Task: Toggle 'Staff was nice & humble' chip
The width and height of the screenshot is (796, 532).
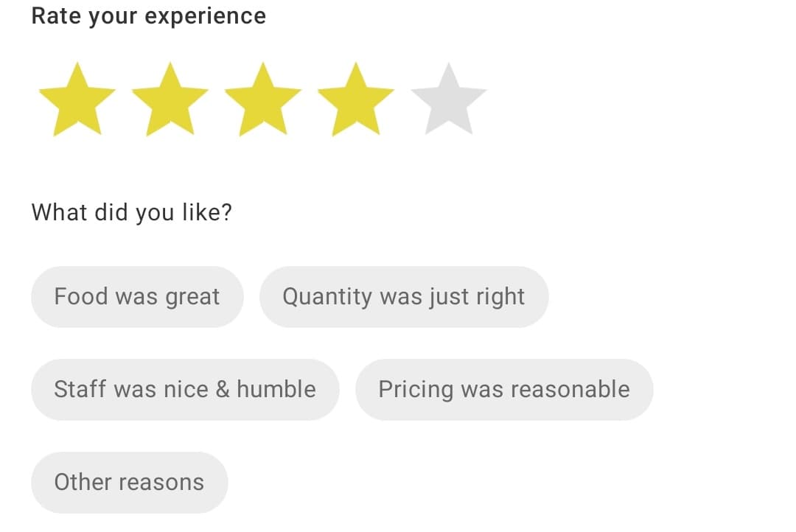Action: point(185,389)
